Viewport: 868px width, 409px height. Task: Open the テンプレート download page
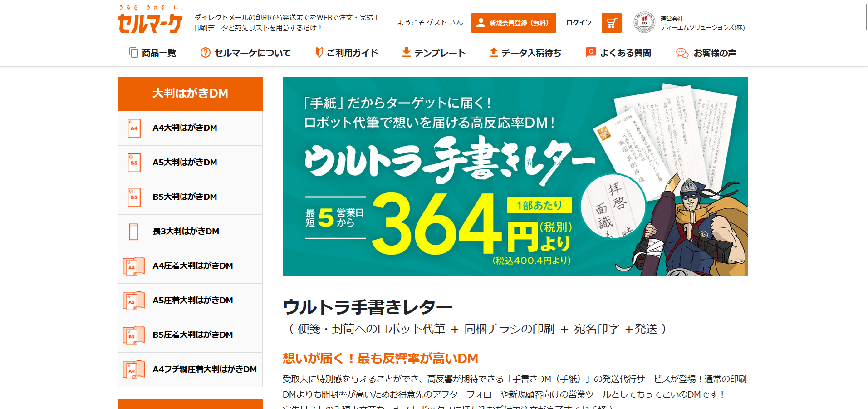click(x=434, y=53)
